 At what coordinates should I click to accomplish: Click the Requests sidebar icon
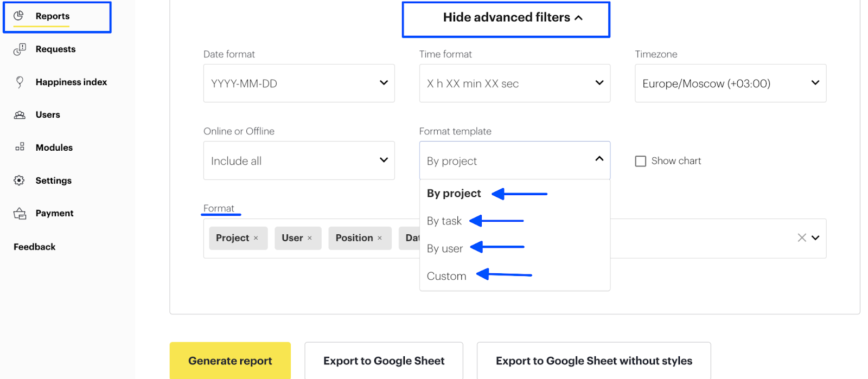(20, 49)
